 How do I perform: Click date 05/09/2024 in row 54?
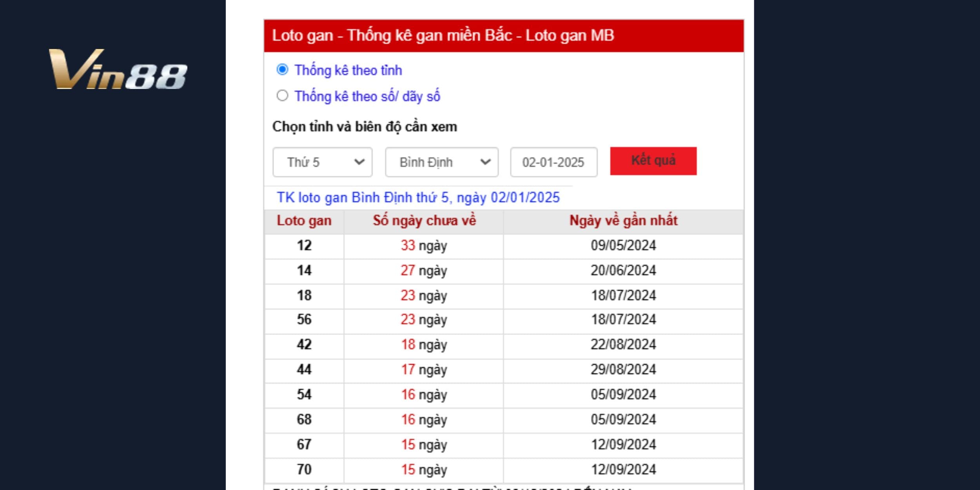tap(623, 394)
